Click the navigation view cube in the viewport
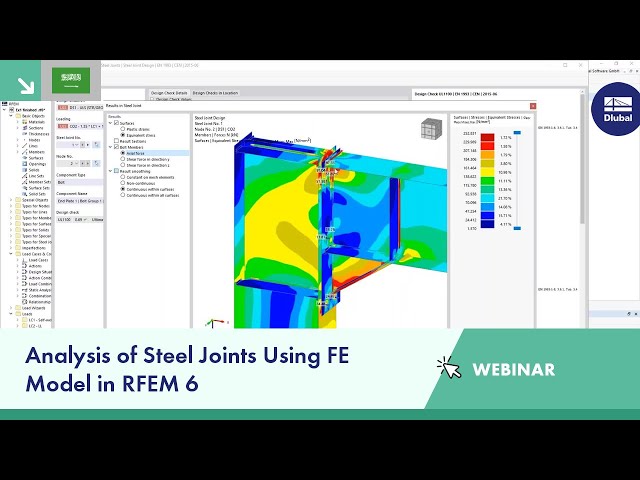 [431, 128]
